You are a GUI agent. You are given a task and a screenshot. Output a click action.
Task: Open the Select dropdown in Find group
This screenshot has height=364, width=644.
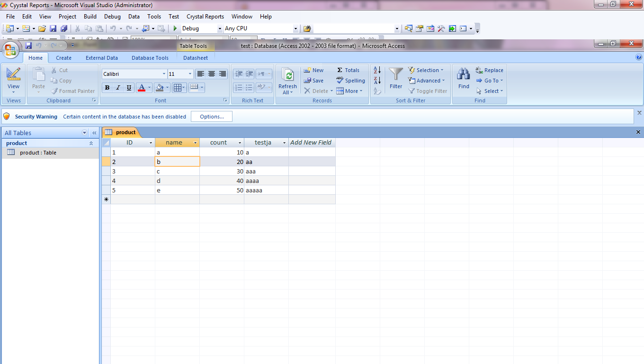click(490, 91)
